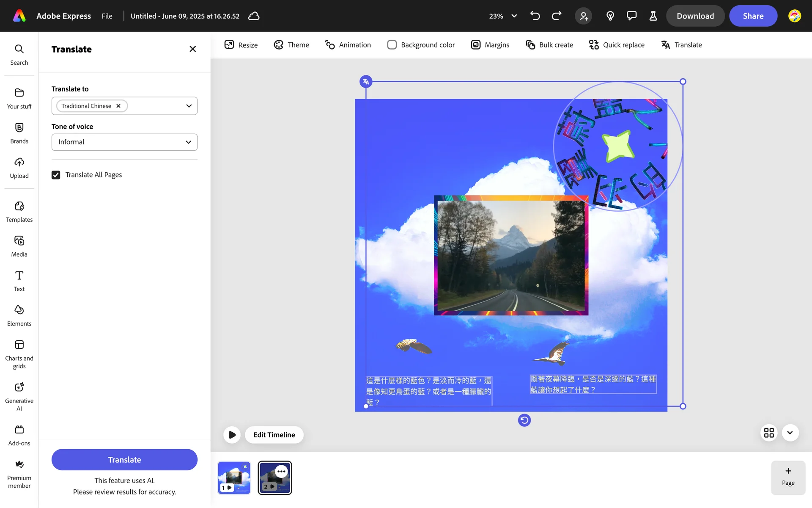
Task: Uncheck Translate All Pages checkbox
Action: 56,175
